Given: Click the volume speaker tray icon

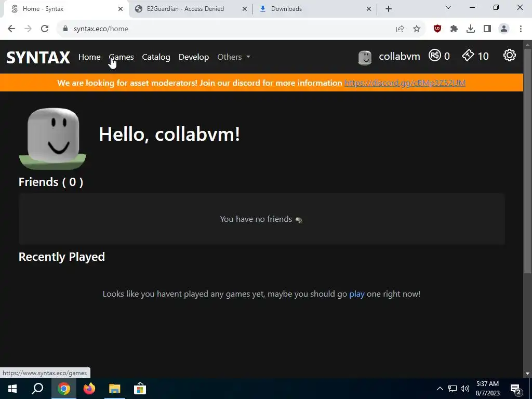Looking at the screenshot, I should pos(465,389).
